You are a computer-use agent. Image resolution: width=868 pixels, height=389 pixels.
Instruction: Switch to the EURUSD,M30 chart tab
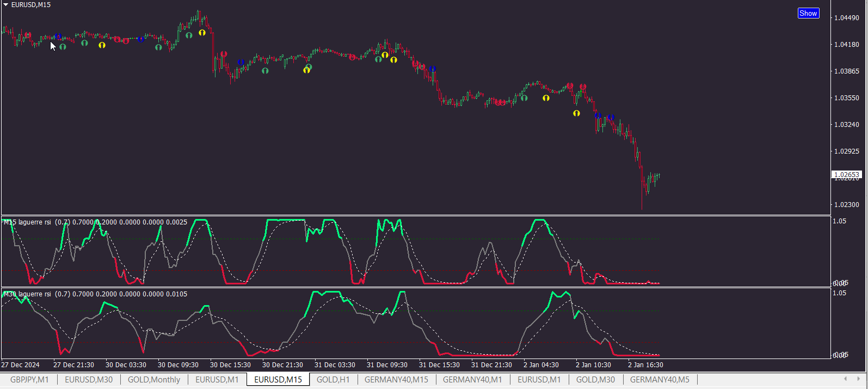(x=89, y=379)
